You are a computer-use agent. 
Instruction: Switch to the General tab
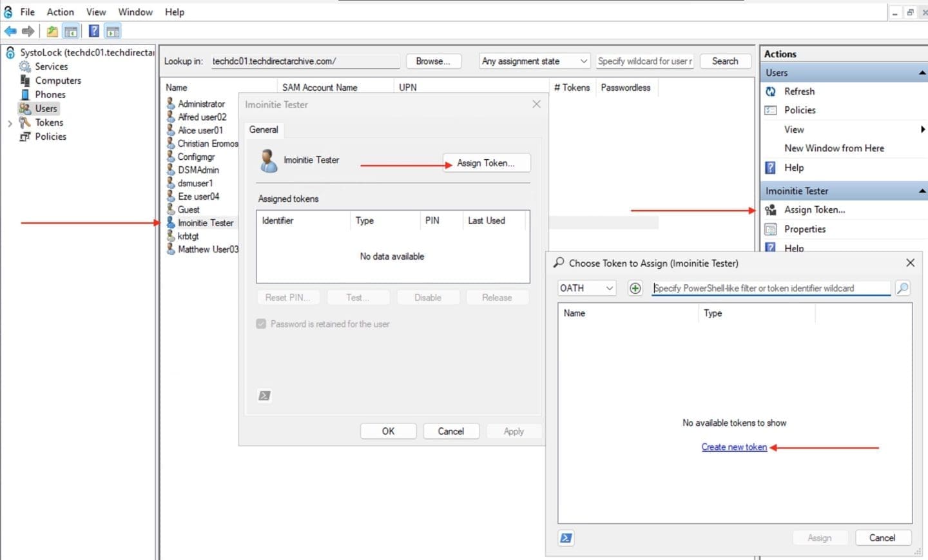(264, 130)
